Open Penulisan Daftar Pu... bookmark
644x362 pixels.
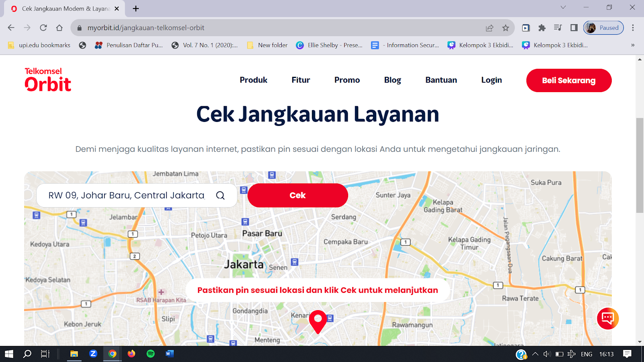(129, 45)
